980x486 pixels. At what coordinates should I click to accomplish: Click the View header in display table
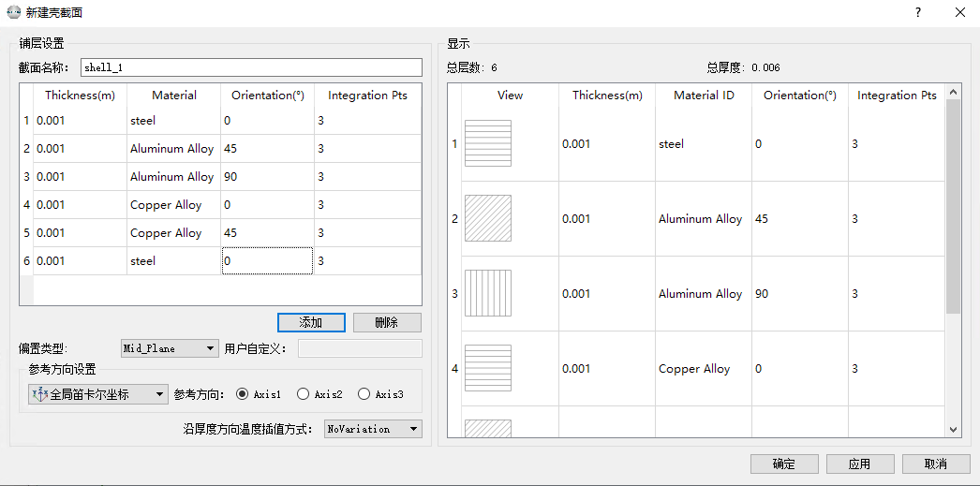click(510, 95)
